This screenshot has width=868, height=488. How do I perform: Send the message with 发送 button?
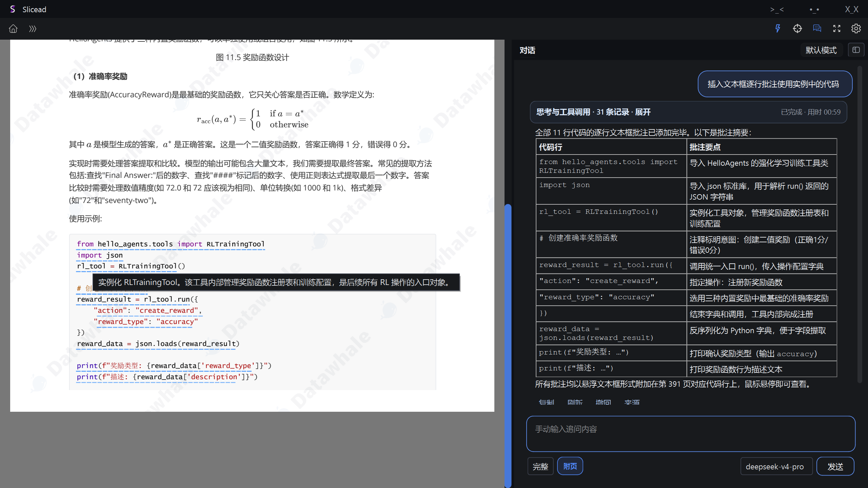click(x=835, y=466)
